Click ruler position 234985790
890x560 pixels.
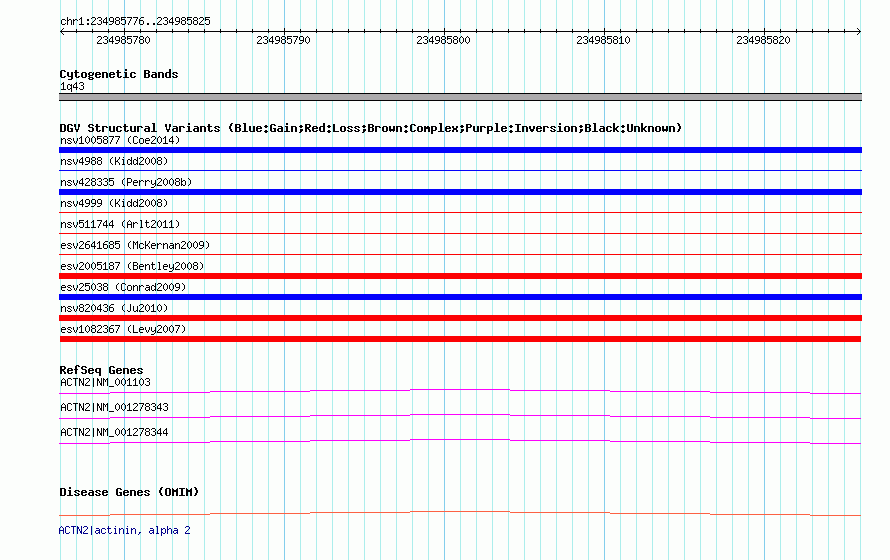click(x=283, y=40)
